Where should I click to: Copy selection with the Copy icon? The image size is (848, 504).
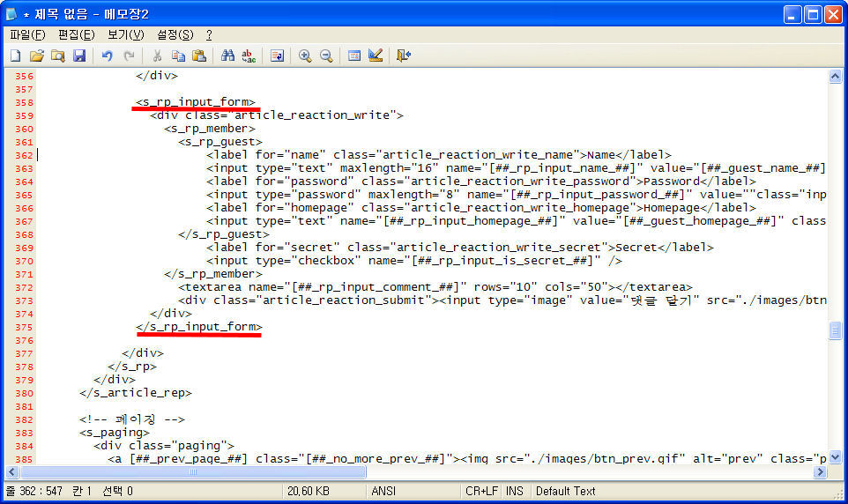[178, 56]
